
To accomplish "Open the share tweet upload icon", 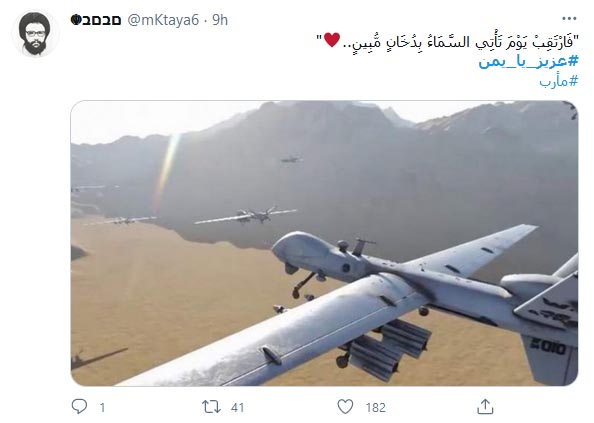I will pos(485,407).
